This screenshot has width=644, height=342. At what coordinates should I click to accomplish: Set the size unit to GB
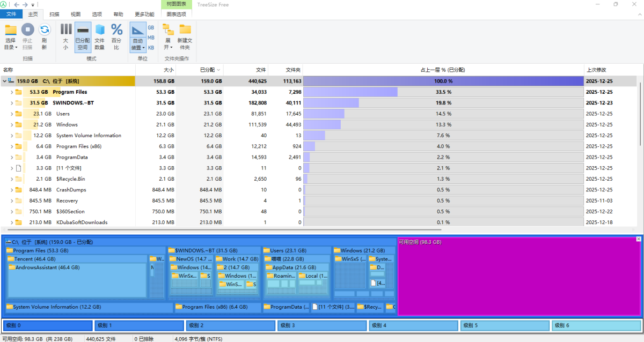click(151, 27)
